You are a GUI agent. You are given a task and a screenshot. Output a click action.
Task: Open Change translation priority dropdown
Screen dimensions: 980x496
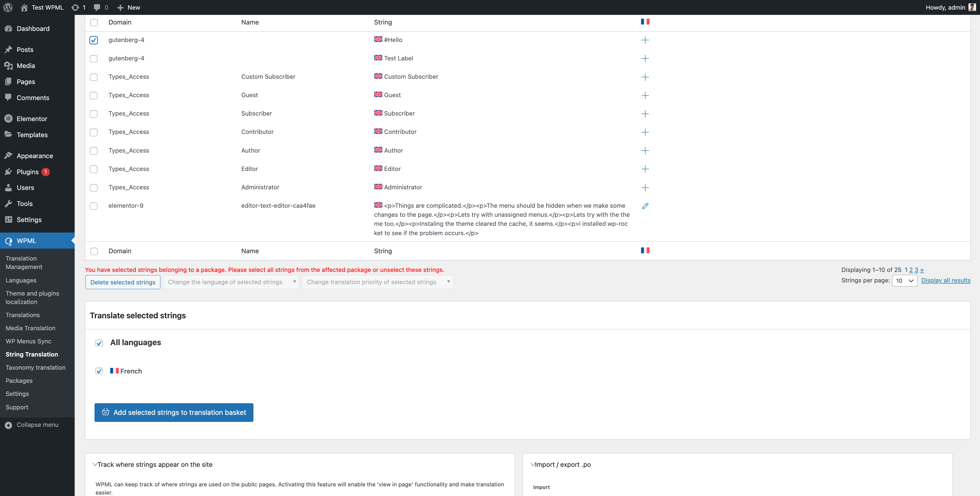click(x=377, y=282)
